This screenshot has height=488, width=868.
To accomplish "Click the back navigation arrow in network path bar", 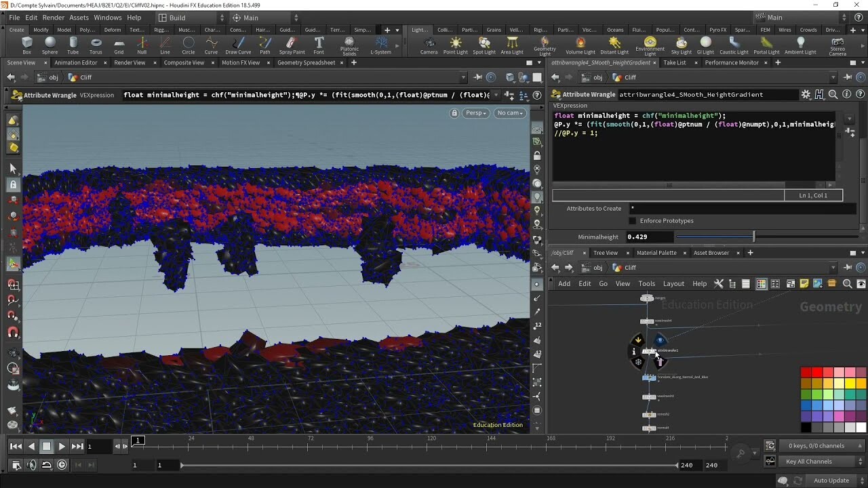I will tap(555, 267).
